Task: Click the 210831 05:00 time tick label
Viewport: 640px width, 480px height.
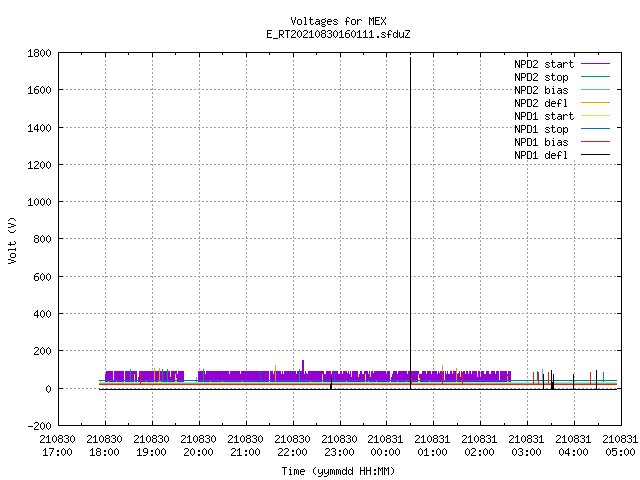Action: click(x=620, y=446)
